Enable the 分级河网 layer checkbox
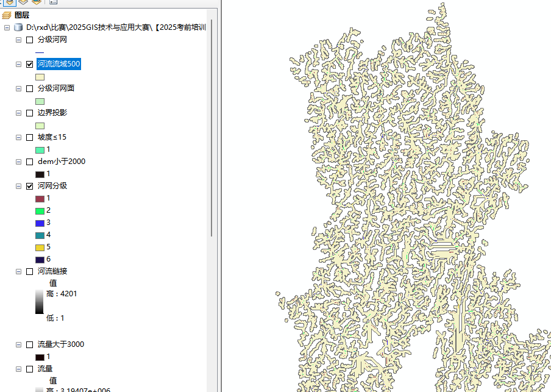The width and height of the screenshot is (551, 392). tap(29, 40)
